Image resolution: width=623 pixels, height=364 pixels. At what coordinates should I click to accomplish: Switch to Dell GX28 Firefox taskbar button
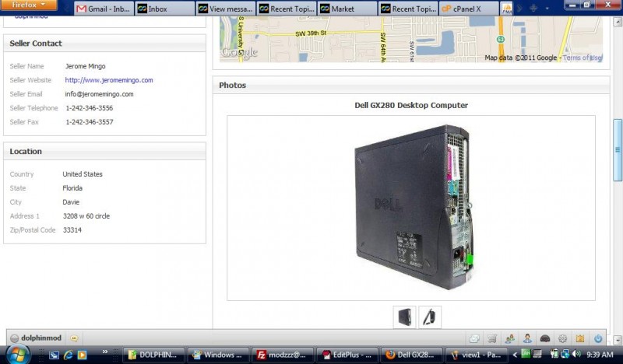coord(411,355)
